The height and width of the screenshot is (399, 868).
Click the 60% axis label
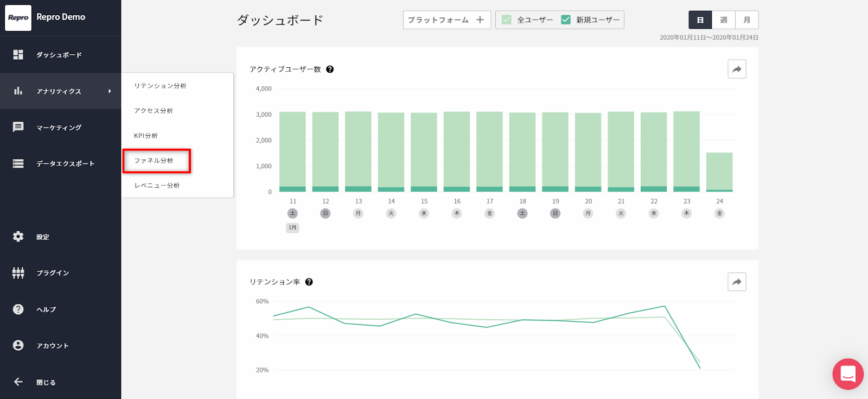pos(262,301)
